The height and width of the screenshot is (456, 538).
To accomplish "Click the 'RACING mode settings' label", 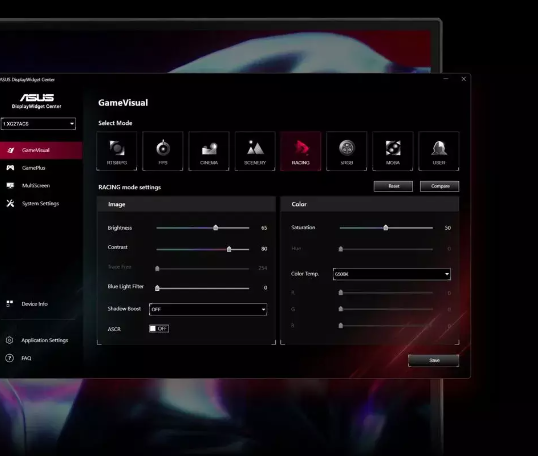I will point(129,187).
